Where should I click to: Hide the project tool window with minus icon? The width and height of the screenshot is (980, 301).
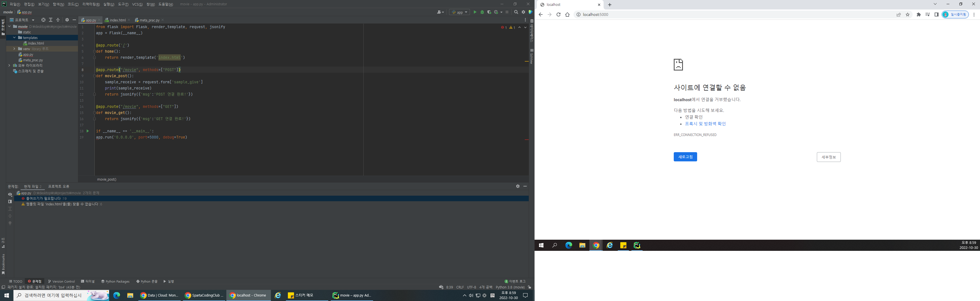coord(74,20)
